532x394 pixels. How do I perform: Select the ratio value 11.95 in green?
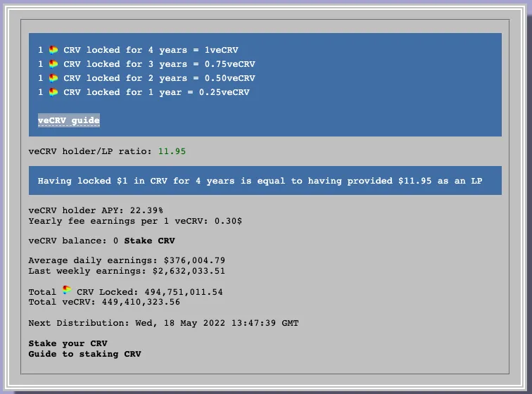[x=172, y=151]
